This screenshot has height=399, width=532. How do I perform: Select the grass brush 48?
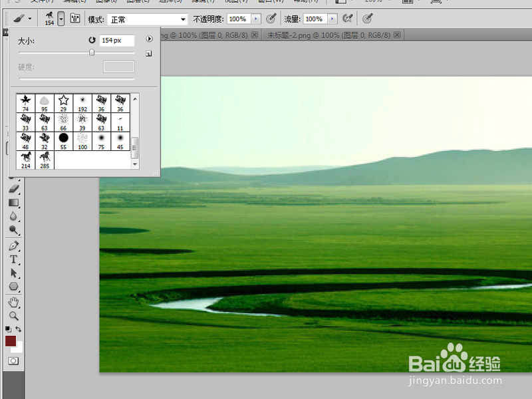coord(25,141)
